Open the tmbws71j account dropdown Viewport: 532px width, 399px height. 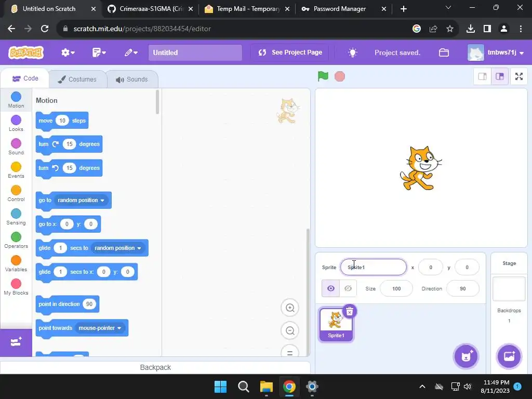[x=495, y=52]
